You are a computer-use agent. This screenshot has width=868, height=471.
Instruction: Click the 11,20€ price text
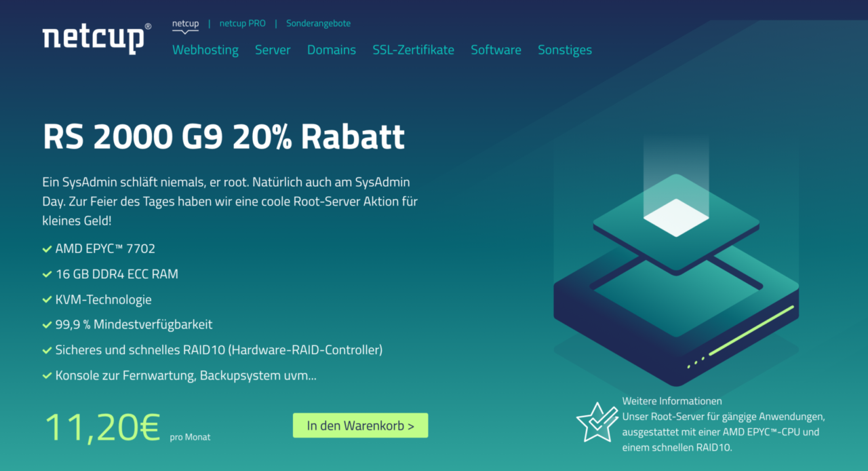102,427
